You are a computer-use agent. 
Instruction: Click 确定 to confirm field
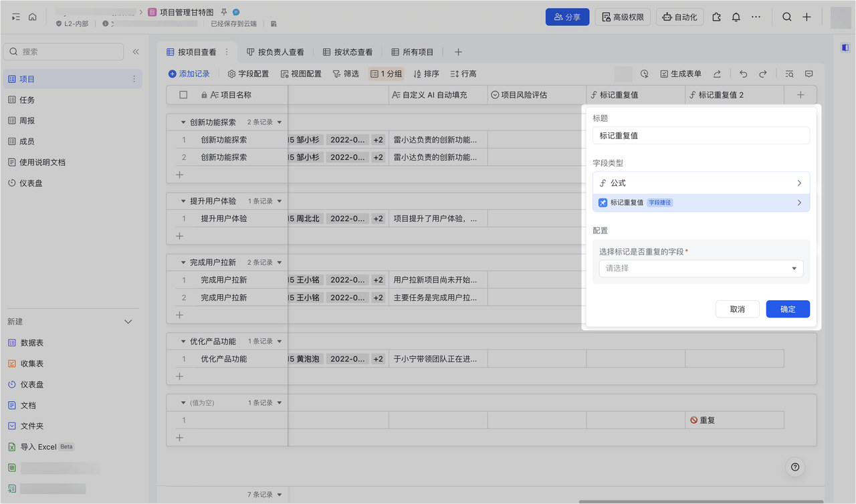point(788,309)
